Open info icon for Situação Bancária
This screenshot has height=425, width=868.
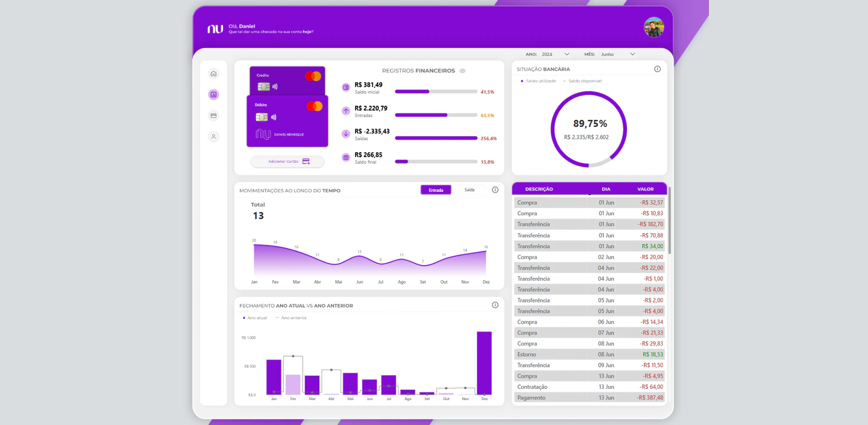click(x=658, y=69)
